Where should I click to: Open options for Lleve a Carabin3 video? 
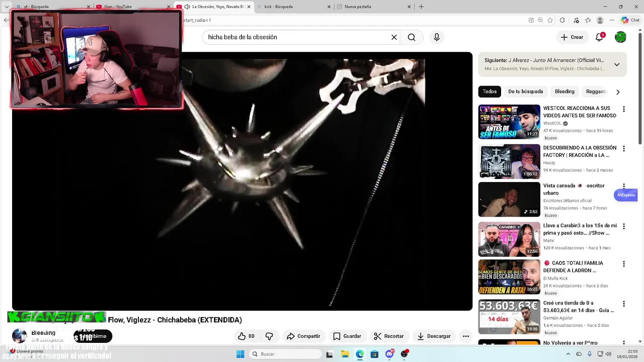pos(624,227)
